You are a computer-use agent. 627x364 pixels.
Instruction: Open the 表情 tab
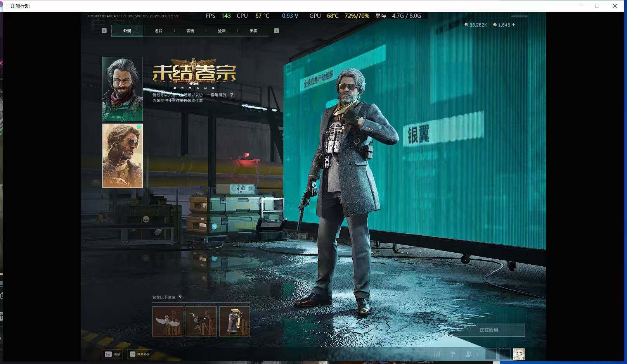[190, 31]
